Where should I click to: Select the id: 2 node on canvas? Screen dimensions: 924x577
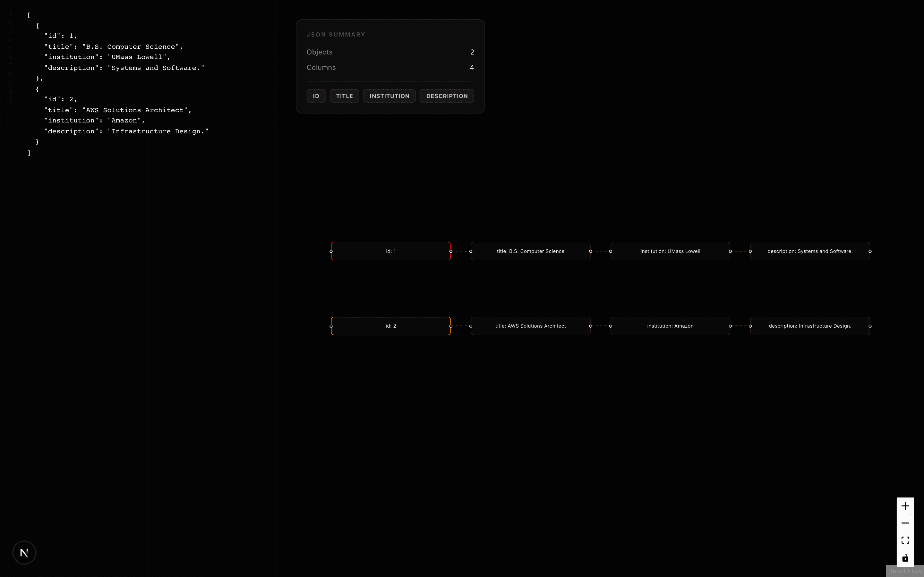click(390, 325)
